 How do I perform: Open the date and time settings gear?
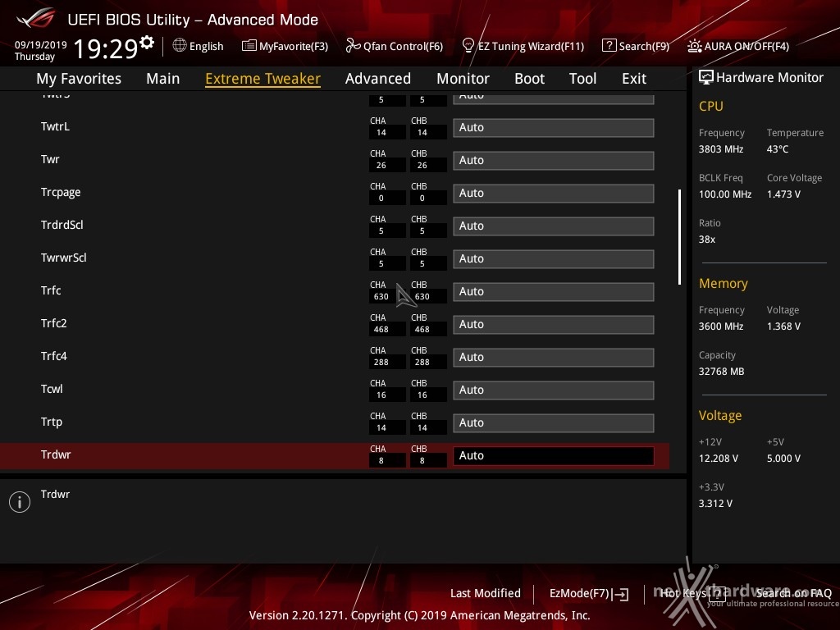click(x=147, y=43)
